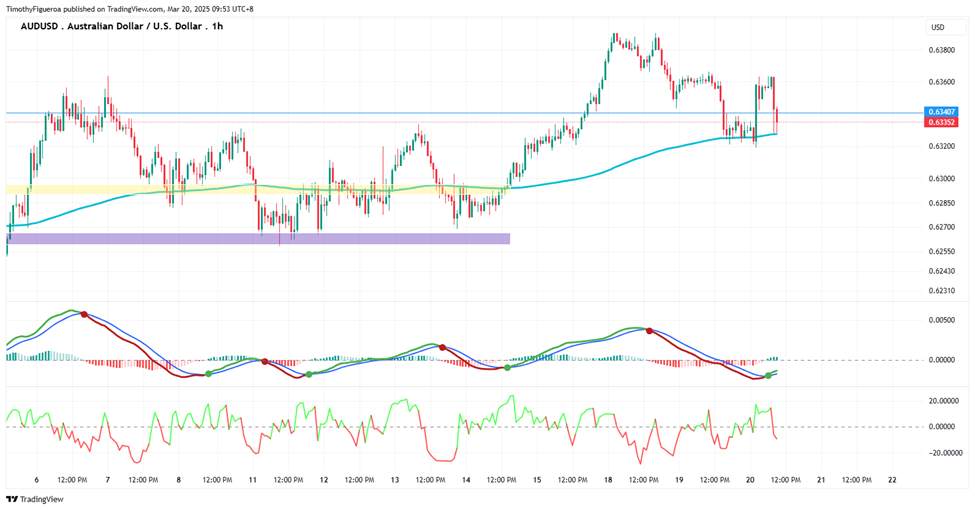This screenshot has width=975, height=510.
Task: Click the 0.62310 price scale label
Action: 941,290
